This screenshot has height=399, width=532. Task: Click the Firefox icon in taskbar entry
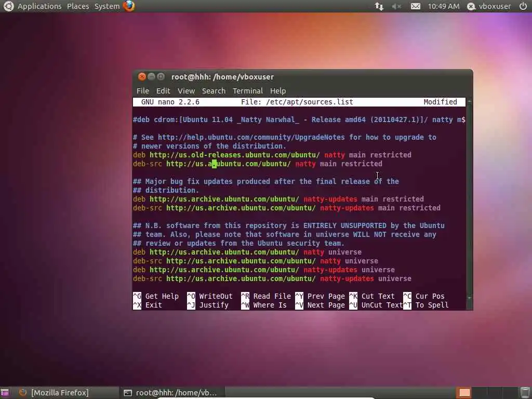pos(23,393)
